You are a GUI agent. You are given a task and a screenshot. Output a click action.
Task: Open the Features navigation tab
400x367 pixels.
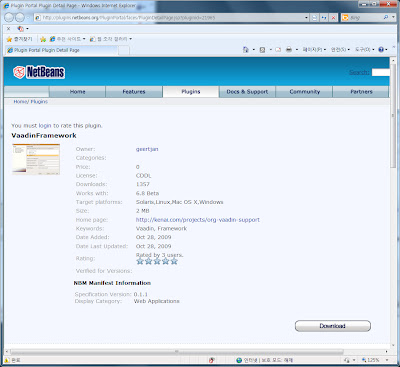(134, 92)
